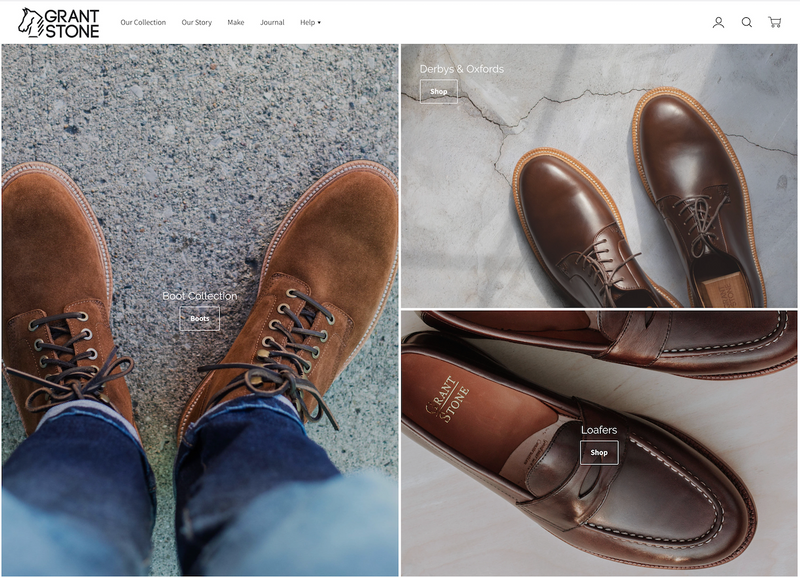Click the Loafers heading text
The height and width of the screenshot is (577, 800).
coord(599,430)
